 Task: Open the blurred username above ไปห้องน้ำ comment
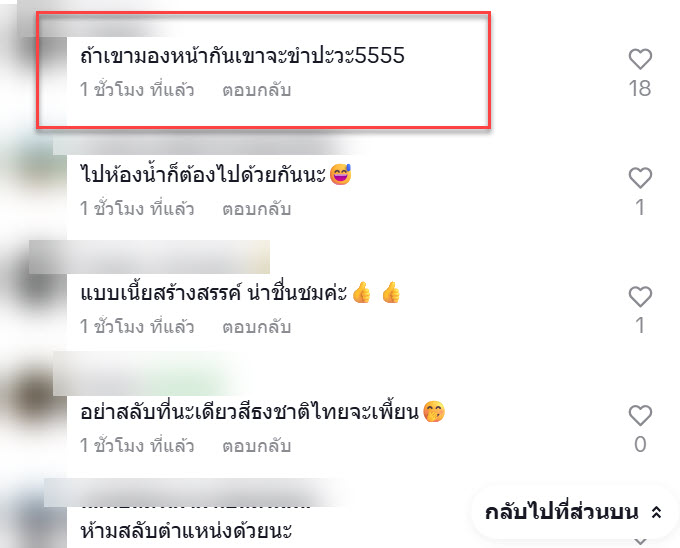[208, 145]
